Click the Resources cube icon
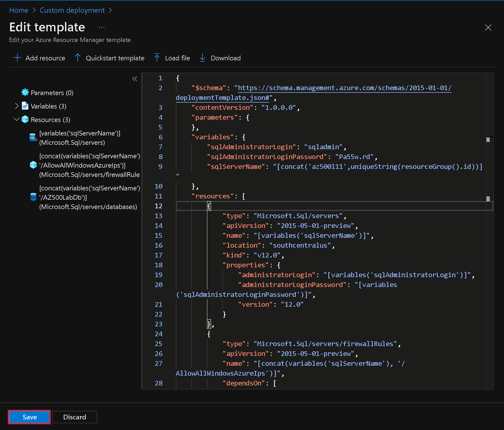 (25, 119)
